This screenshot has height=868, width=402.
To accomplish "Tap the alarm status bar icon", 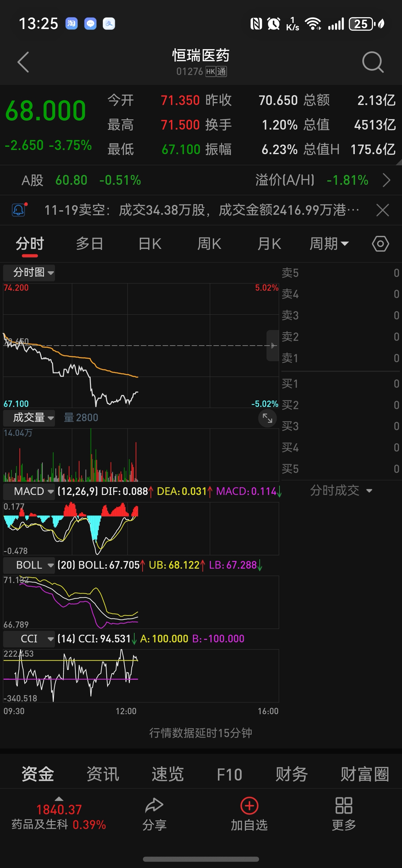I will tap(274, 24).
